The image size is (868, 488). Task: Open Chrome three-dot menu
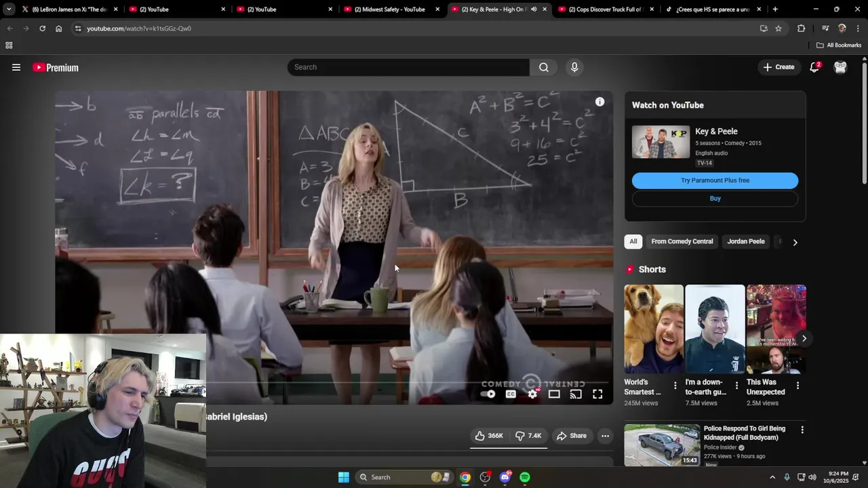tap(858, 28)
